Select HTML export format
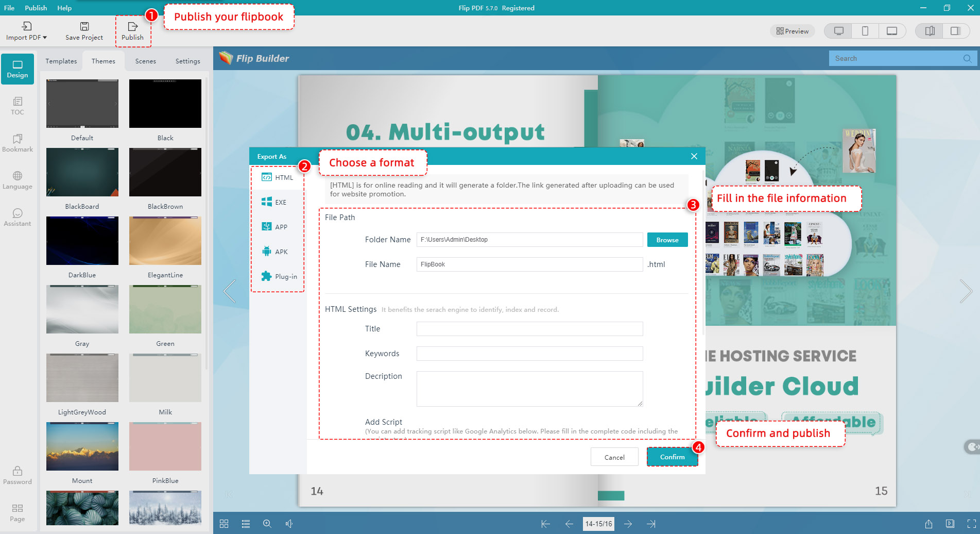Viewport: 980px width, 534px height. [279, 177]
